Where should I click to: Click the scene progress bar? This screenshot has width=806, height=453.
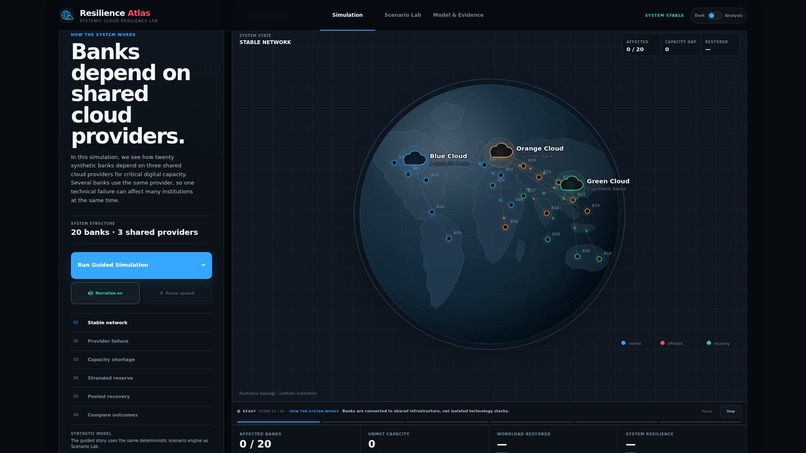click(x=489, y=422)
